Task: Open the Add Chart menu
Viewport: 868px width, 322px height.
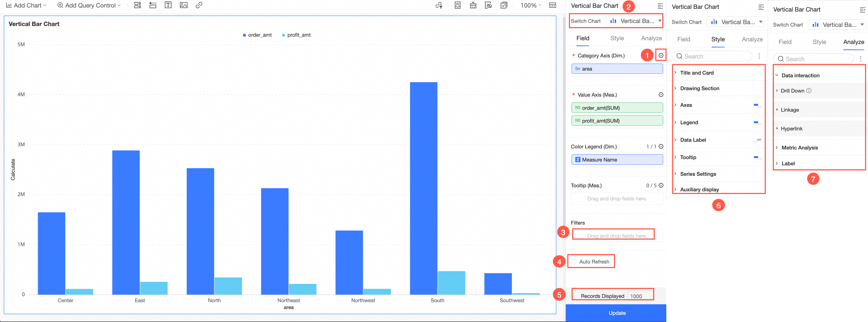Action: pyautogui.click(x=26, y=5)
